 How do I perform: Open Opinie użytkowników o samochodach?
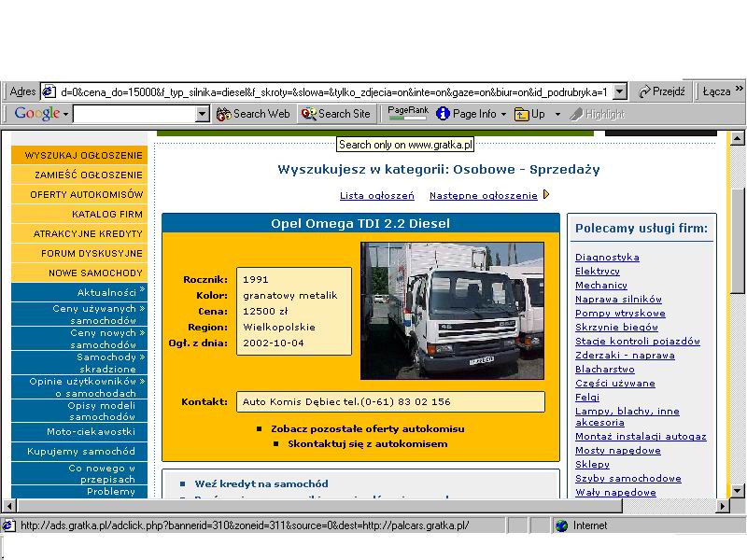pos(79,387)
